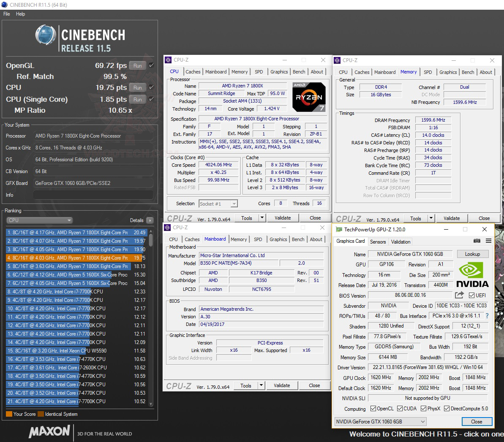504x442 pixels.
Task: Click the BIOS version share/export icon
Action: pos(459,295)
